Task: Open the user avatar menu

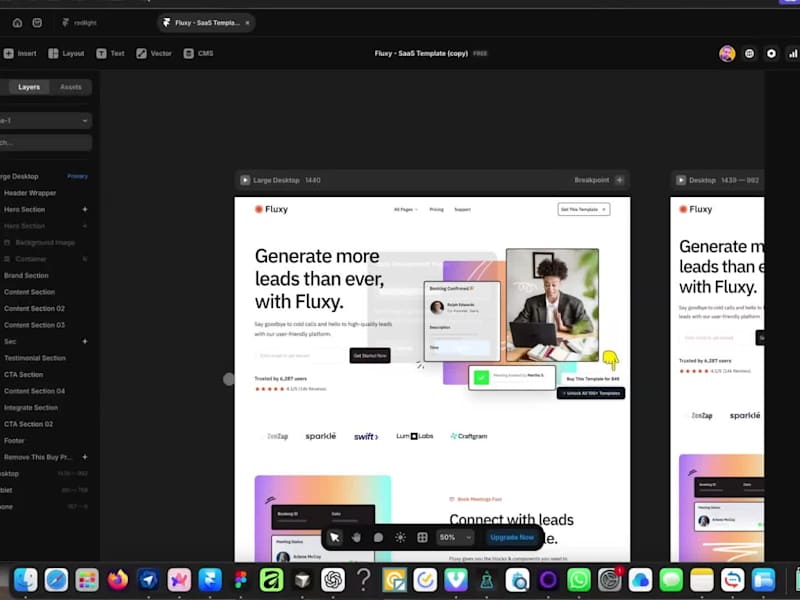Action: click(x=727, y=54)
